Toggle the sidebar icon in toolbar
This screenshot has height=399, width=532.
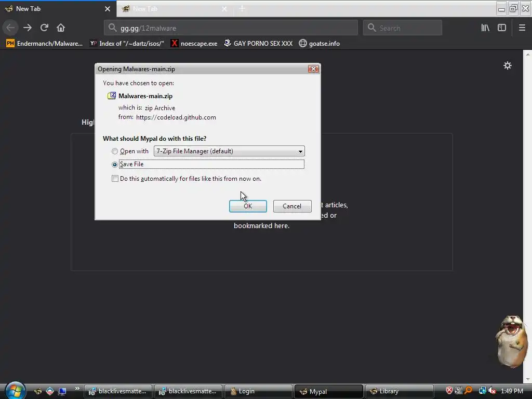click(502, 28)
